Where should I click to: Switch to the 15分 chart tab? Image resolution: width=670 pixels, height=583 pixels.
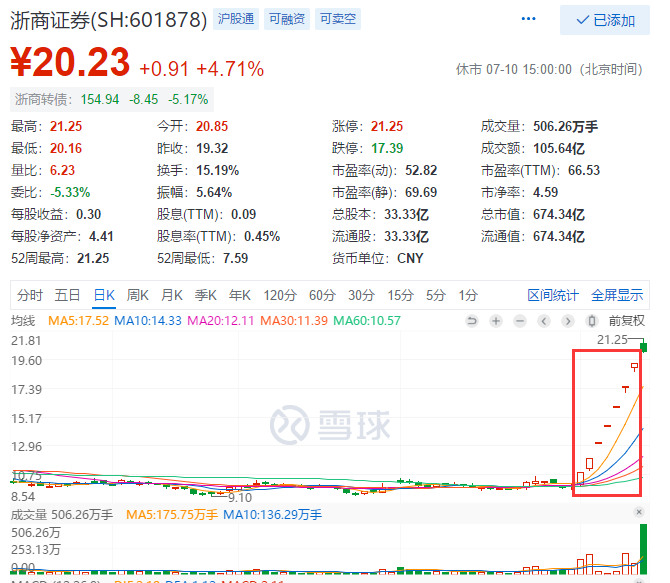coord(400,295)
